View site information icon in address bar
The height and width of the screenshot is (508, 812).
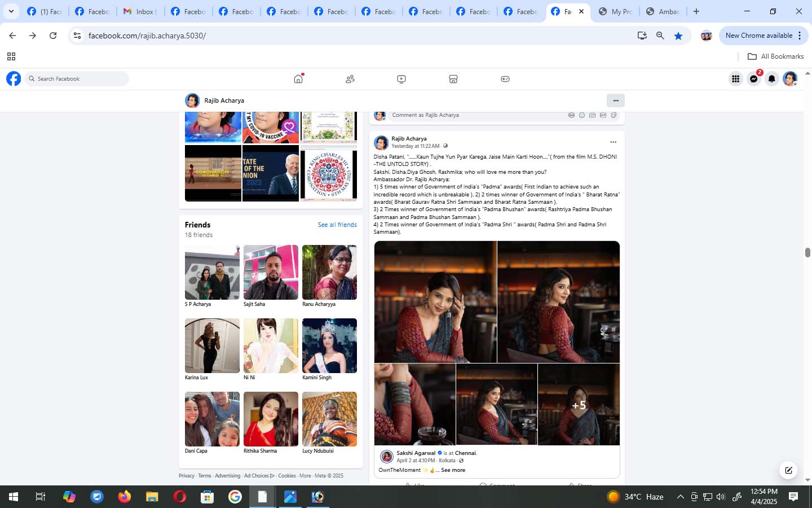pos(77,36)
